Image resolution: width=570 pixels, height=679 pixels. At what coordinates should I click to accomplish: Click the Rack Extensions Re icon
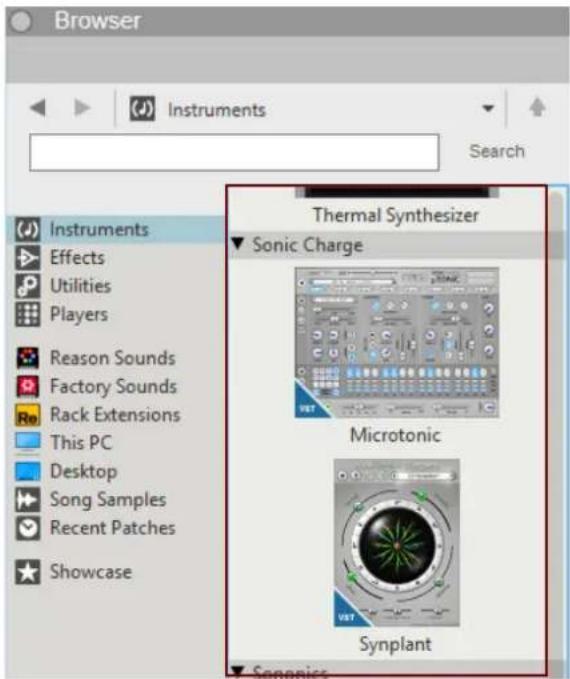coord(28,415)
